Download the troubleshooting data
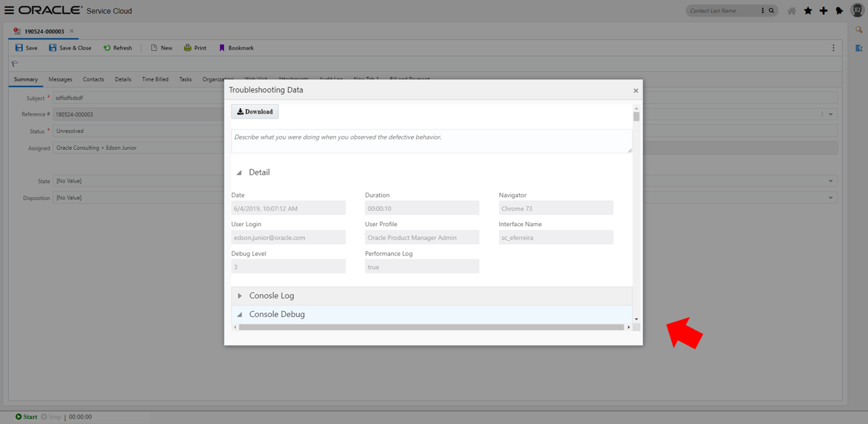This screenshot has height=424, width=868. [x=255, y=111]
